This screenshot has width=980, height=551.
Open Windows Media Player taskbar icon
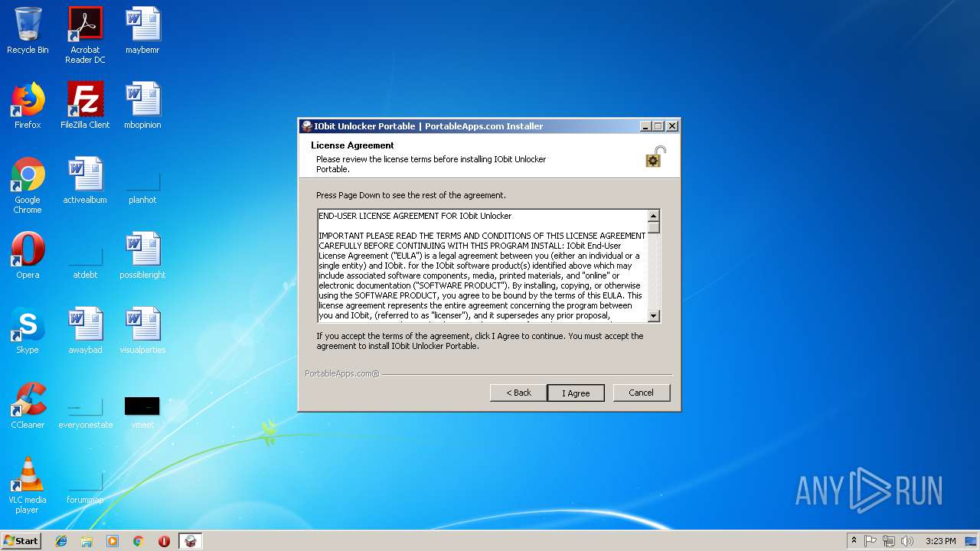(113, 541)
